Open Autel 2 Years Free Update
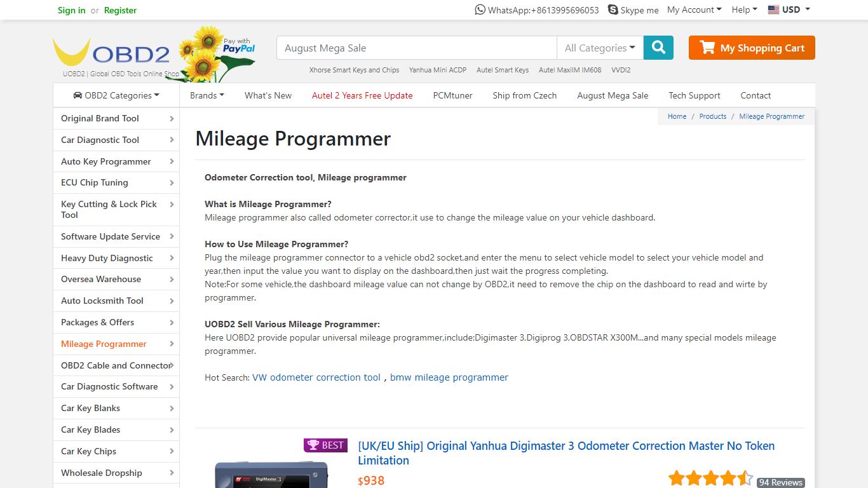Viewport: 868px width, 488px height. (x=362, y=95)
